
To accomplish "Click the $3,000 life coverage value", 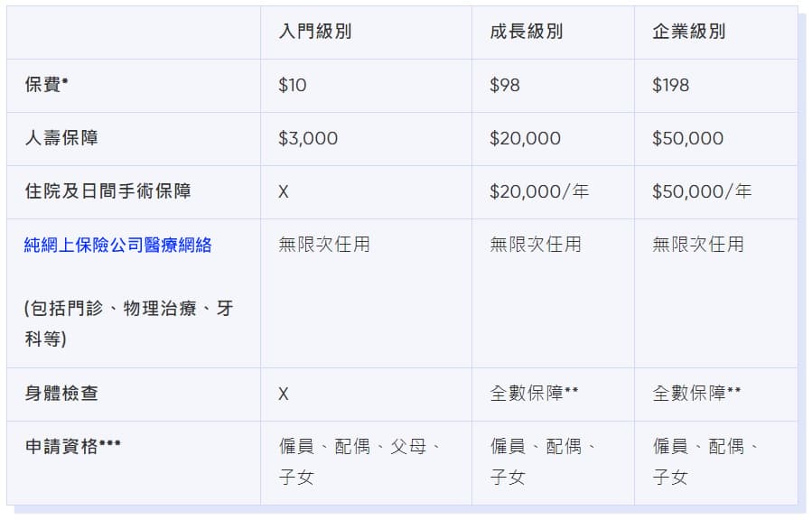I will point(308,138).
